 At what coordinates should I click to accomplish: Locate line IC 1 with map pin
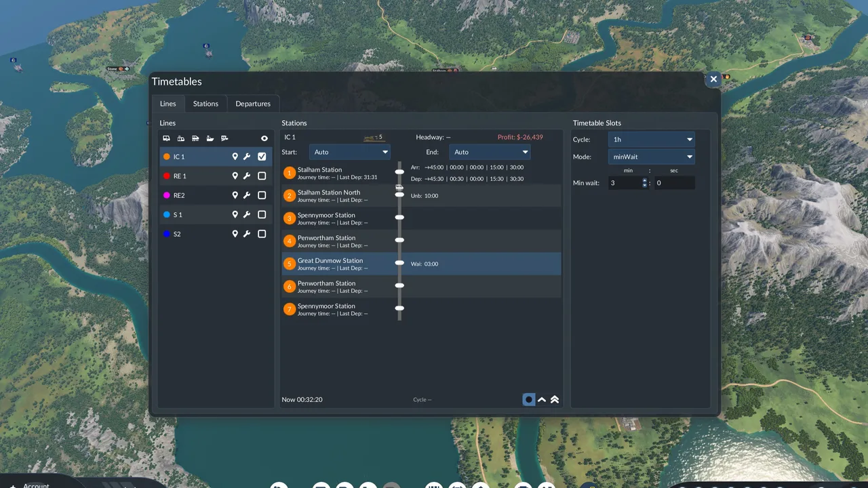[235, 157]
